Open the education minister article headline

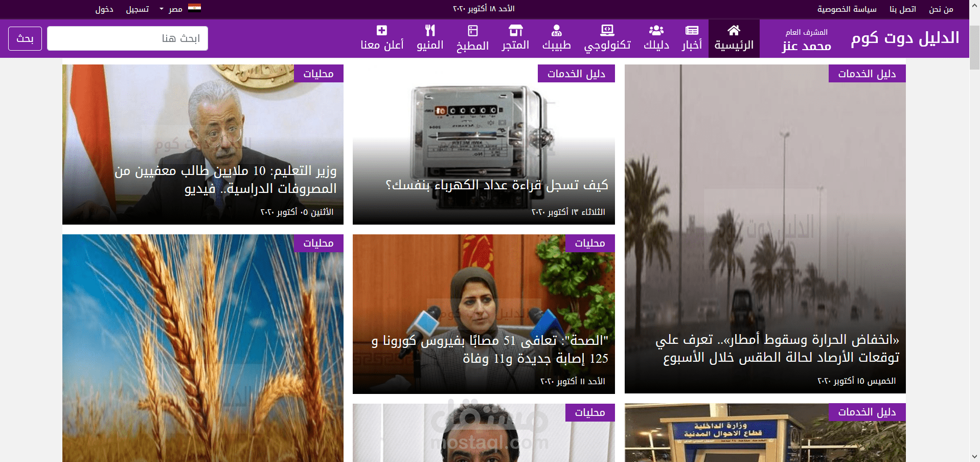tap(225, 180)
